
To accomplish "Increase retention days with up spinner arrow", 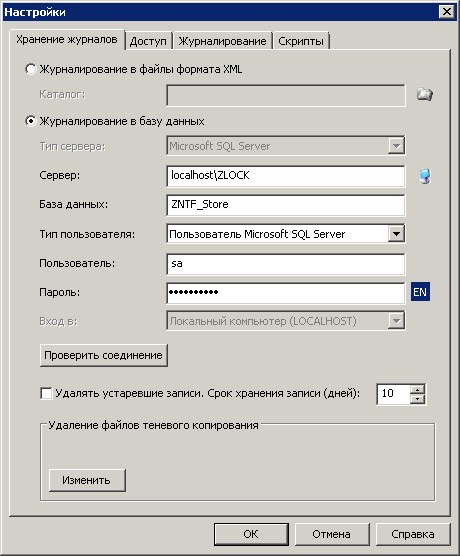I will point(417,390).
